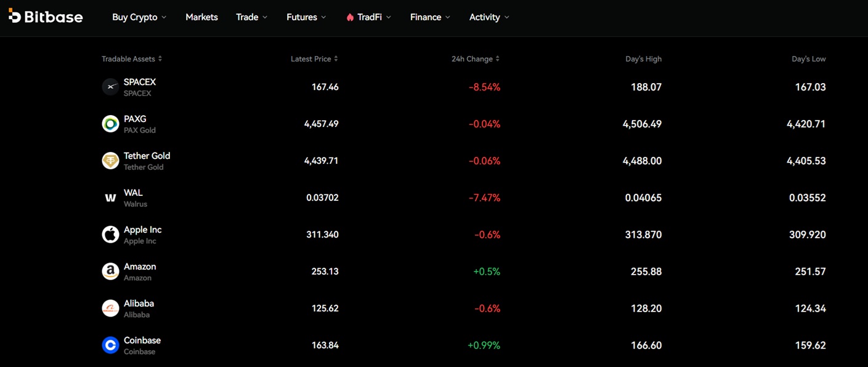
Task: Select Coinbase latest price 163.84
Action: pos(325,345)
